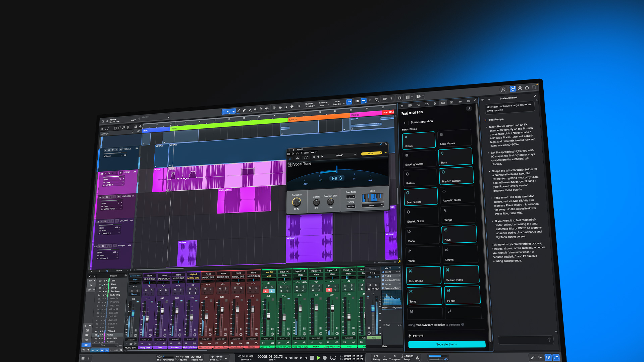
Task: Toggle the folder Browse icon in bottom bar
Action: pyautogui.click(x=556, y=358)
